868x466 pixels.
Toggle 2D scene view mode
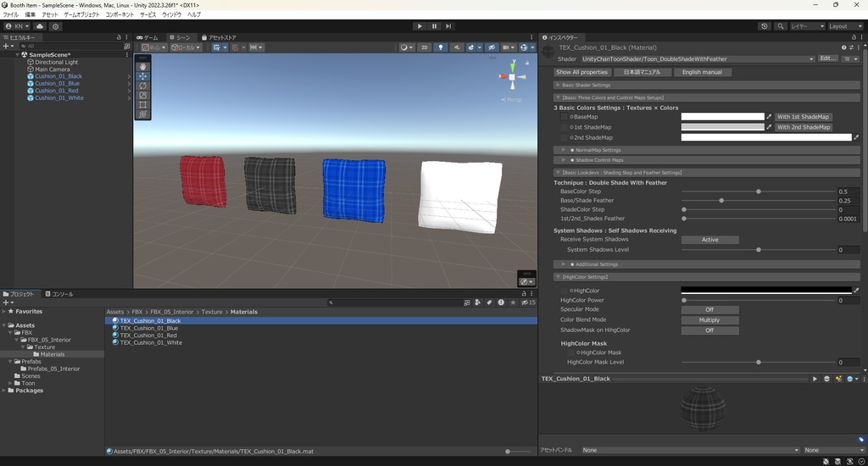click(x=425, y=47)
